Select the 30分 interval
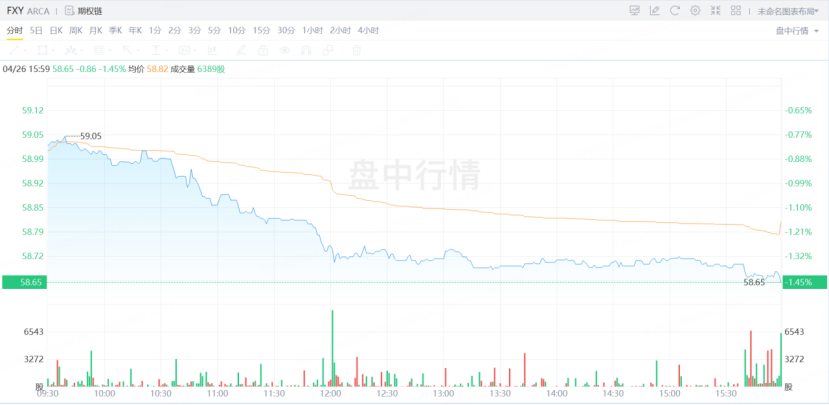829x405 pixels. pyautogui.click(x=286, y=31)
